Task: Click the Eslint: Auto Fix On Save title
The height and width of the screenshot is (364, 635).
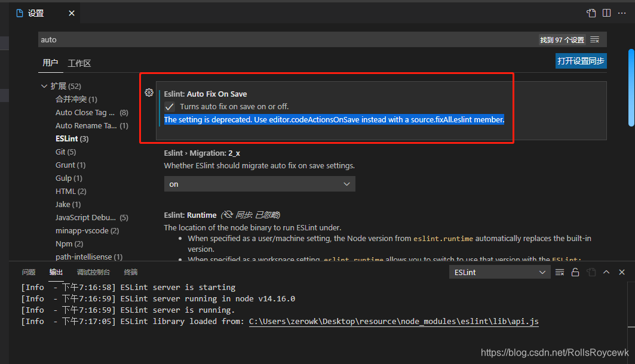Action: 205,94
